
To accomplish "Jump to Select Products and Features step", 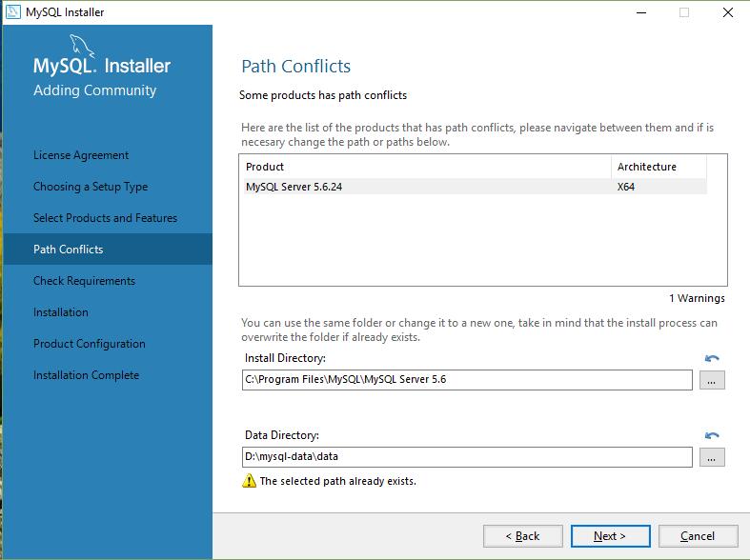I will click(105, 218).
